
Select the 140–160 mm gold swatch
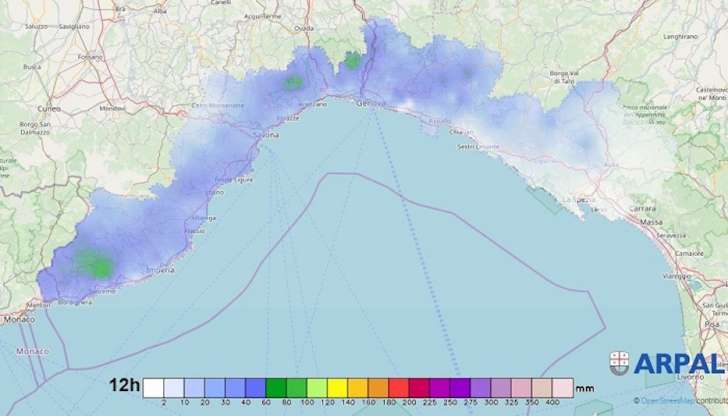pyautogui.click(x=358, y=388)
